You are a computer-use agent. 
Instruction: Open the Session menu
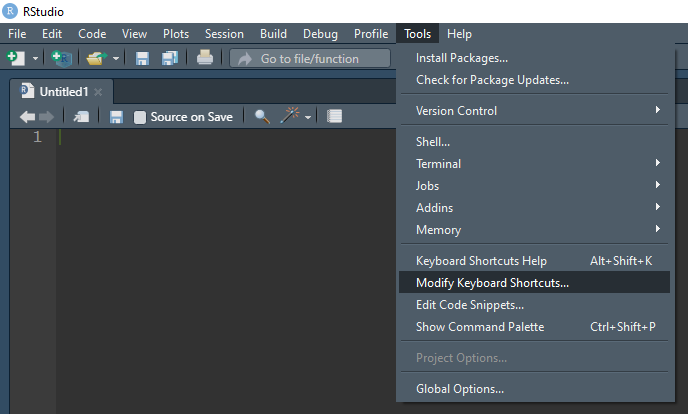click(224, 34)
